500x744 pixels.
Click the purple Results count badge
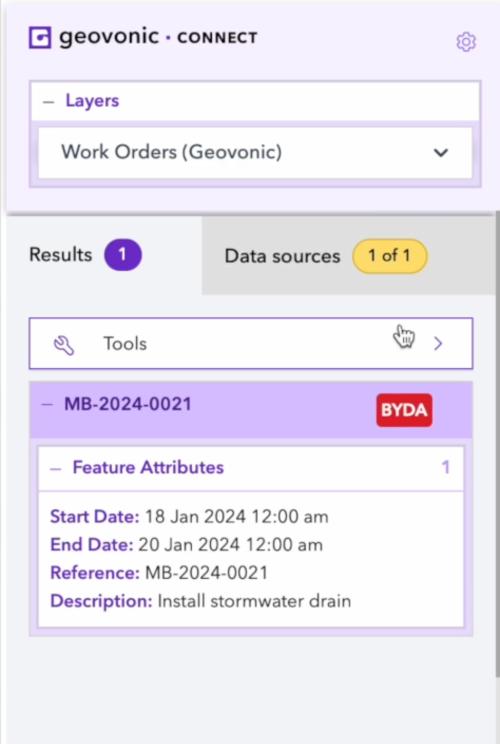(x=123, y=255)
